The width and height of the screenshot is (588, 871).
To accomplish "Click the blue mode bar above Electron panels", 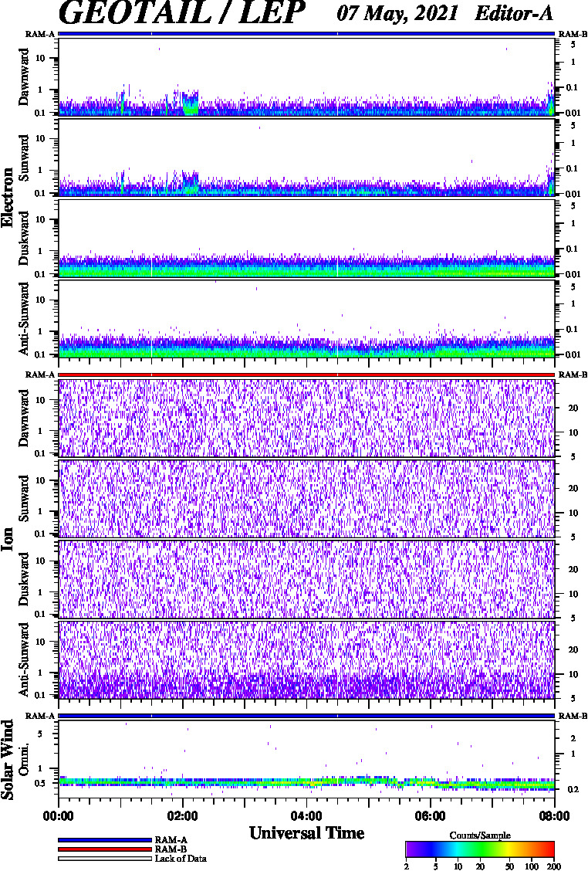I will [x=306, y=34].
